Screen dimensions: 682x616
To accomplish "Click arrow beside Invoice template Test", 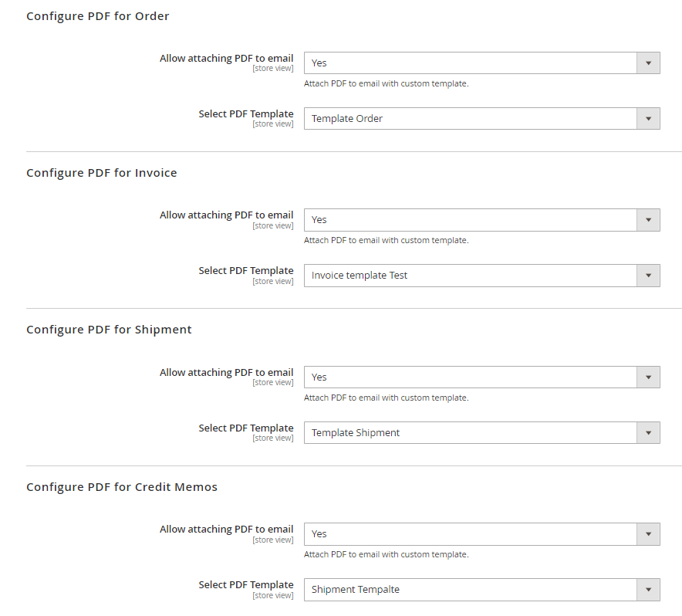I will tap(648, 276).
